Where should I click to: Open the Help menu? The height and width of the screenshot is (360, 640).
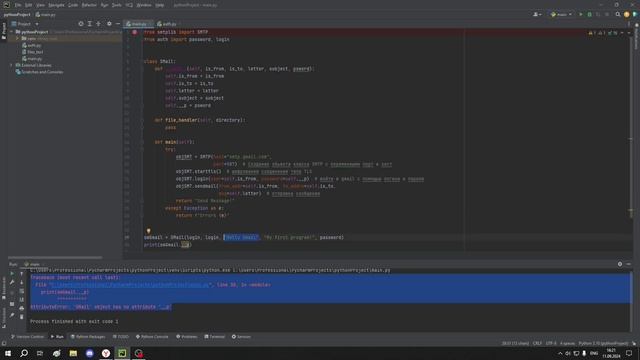pyautogui.click(x=160, y=5)
